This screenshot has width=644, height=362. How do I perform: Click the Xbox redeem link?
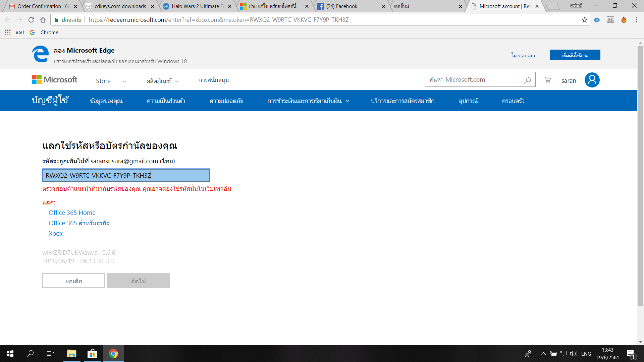point(56,233)
